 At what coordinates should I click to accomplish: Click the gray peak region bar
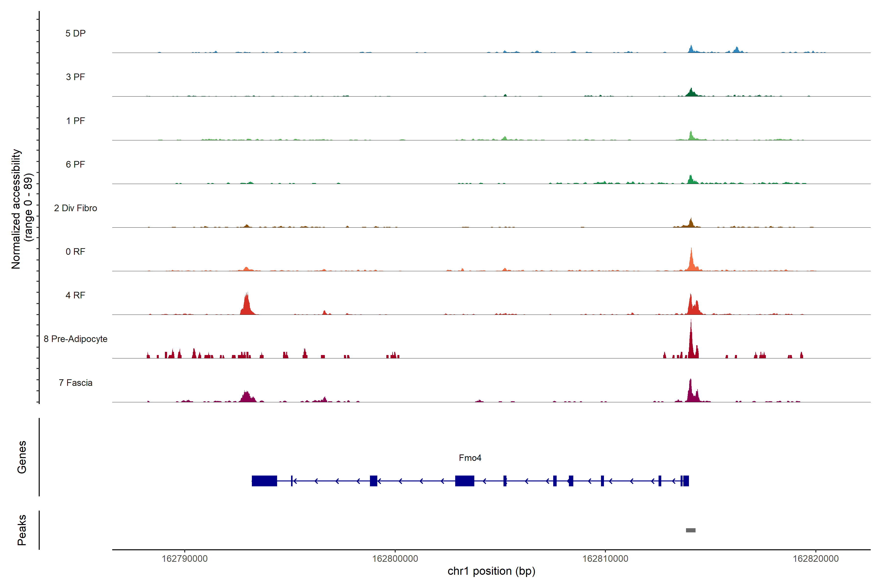[690, 530]
